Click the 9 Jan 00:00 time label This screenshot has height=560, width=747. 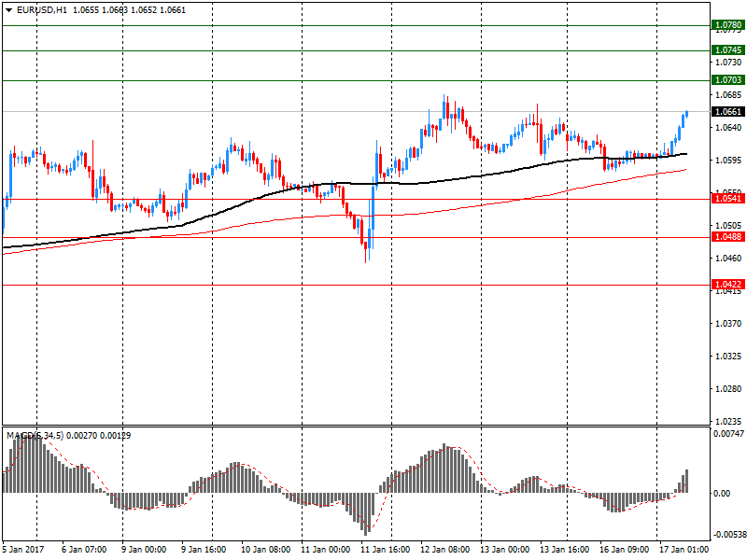[144, 550]
